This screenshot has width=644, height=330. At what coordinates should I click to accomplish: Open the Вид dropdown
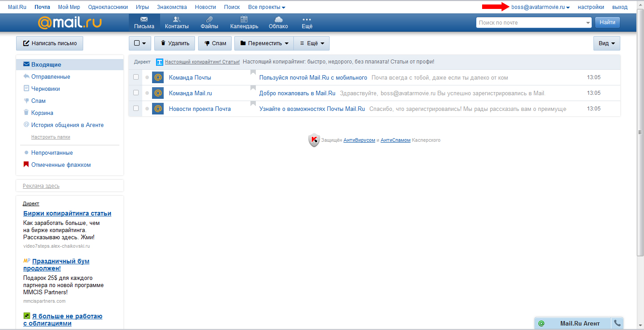click(607, 43)
